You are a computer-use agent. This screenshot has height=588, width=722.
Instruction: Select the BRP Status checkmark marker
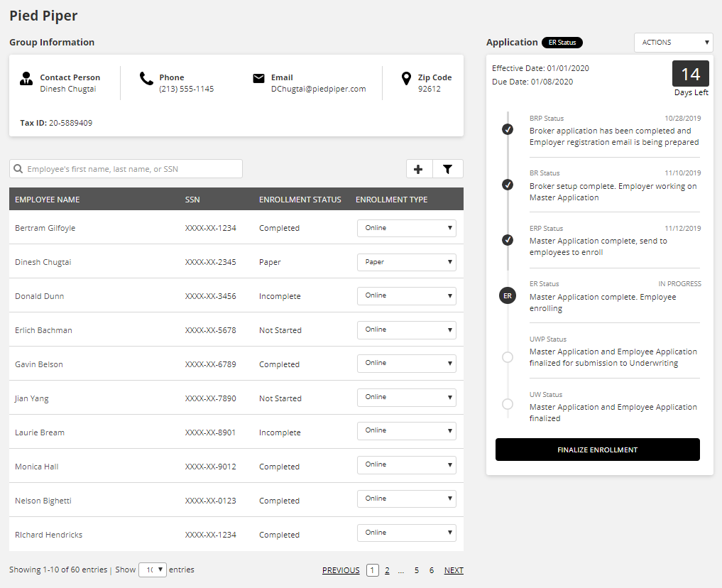click(x=508, y=129)
